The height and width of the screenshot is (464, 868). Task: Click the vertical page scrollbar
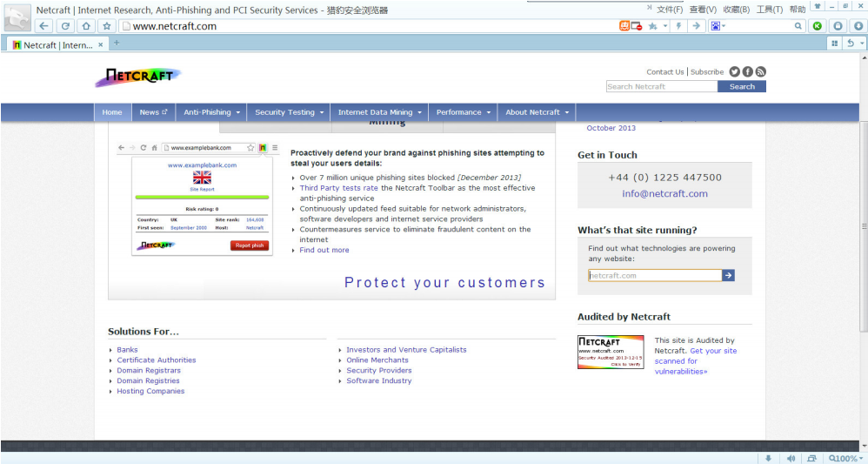click(864, 225)
